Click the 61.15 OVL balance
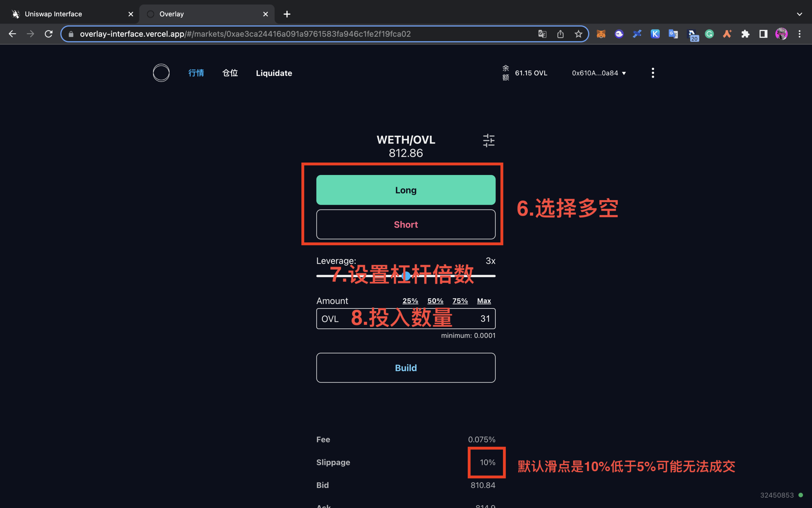 531,73
